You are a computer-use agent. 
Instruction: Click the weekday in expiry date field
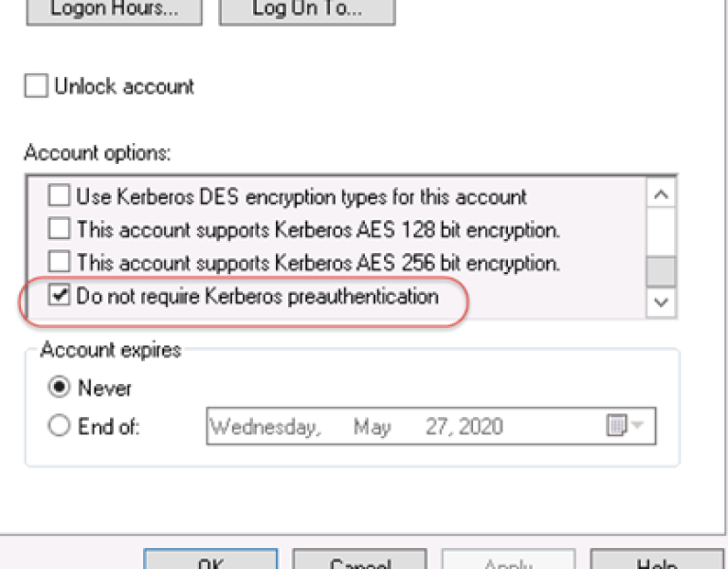(x=264, y=428)
